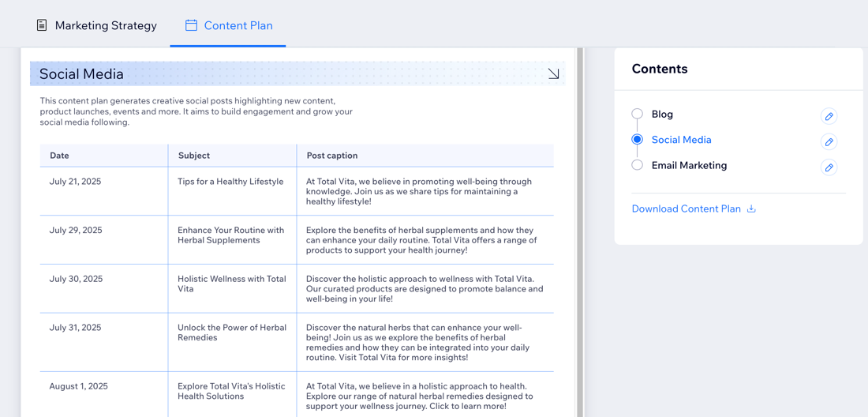This screenshot has height=417, width=868.
Task: Click the Content Plan calendar icon
Action: point(191,25)
